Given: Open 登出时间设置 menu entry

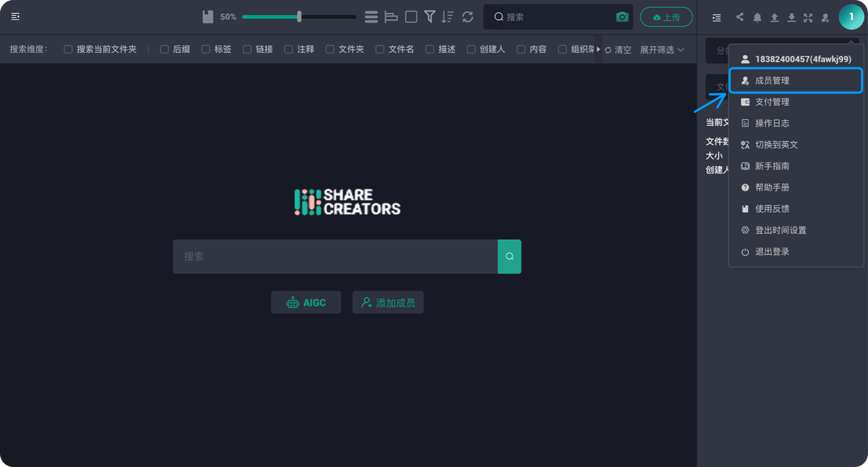Looking at the screenshot, I should point(795,230).
